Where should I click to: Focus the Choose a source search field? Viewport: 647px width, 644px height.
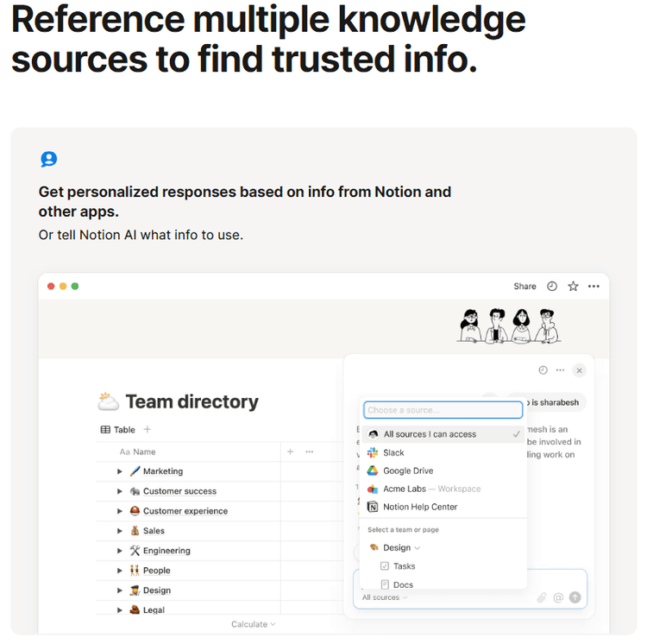click(443, 410)
